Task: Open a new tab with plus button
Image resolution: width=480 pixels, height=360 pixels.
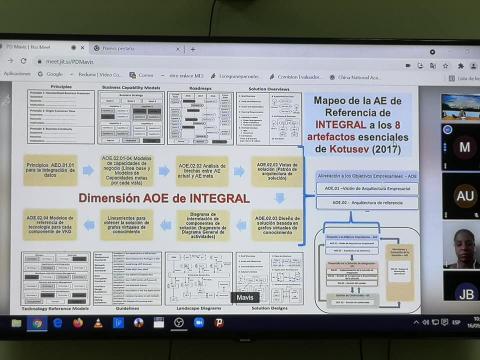Action: tap(193, 49)
